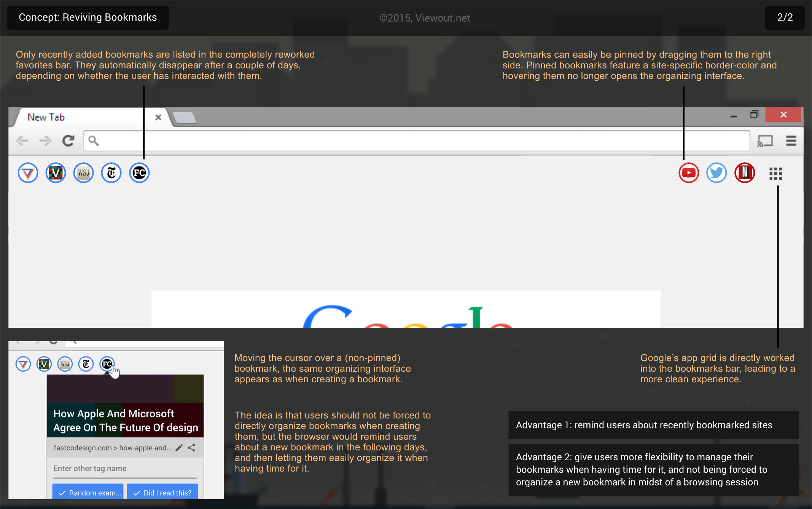Click the Advantage 1 text box
This screenshot has height=509, width=812.
(x=653, y=425)
